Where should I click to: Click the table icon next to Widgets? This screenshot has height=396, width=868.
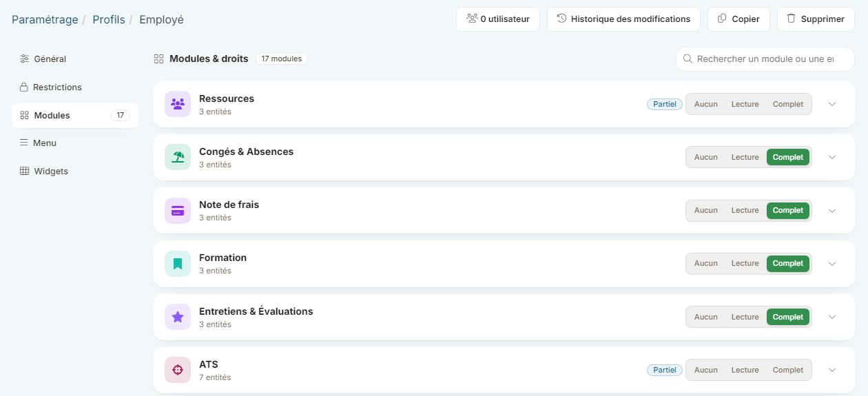[24, 171]
